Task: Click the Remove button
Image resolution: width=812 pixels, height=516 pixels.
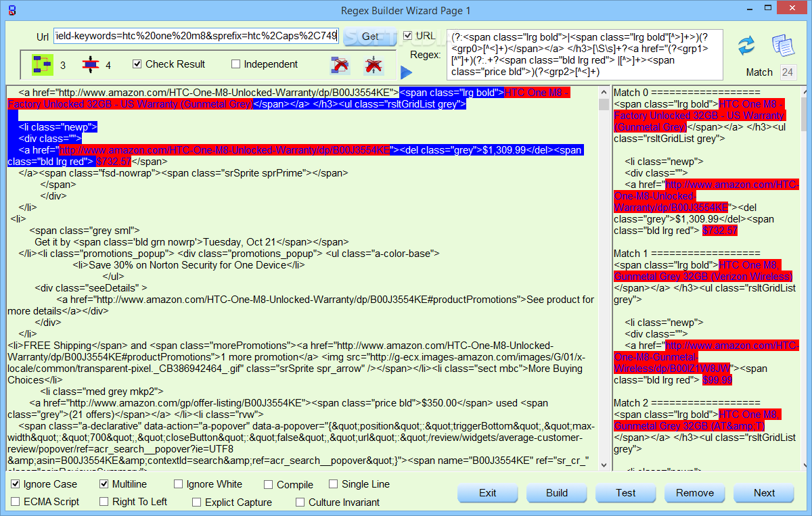Action: (695, 493)
